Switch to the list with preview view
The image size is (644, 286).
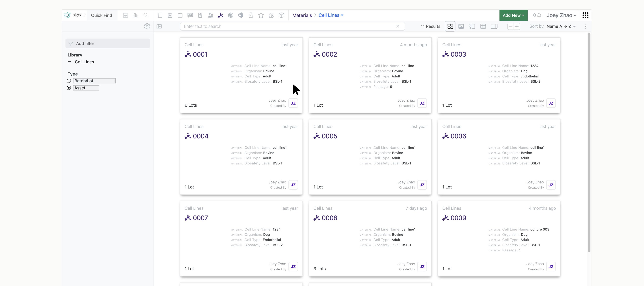(x=472, y=26)
